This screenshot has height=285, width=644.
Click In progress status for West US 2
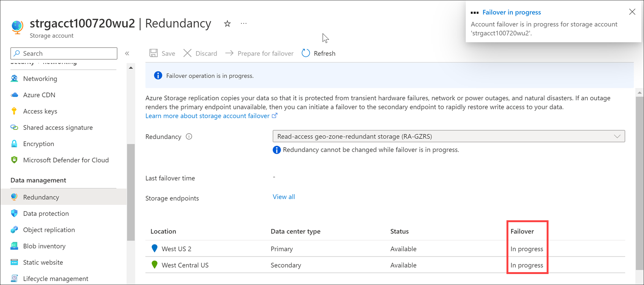pos(527,249)
